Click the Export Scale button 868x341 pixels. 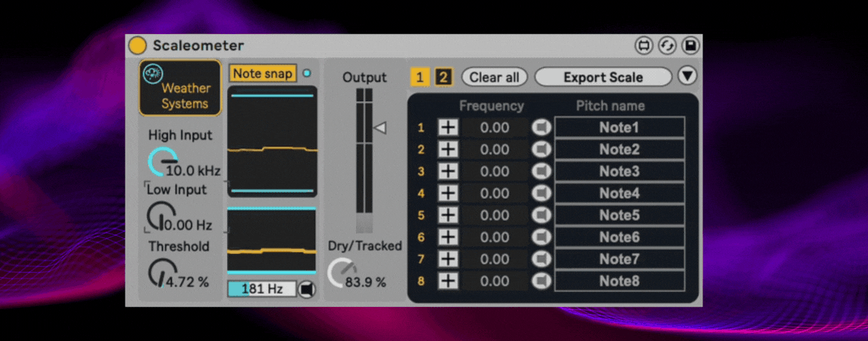tap(602, 77)
